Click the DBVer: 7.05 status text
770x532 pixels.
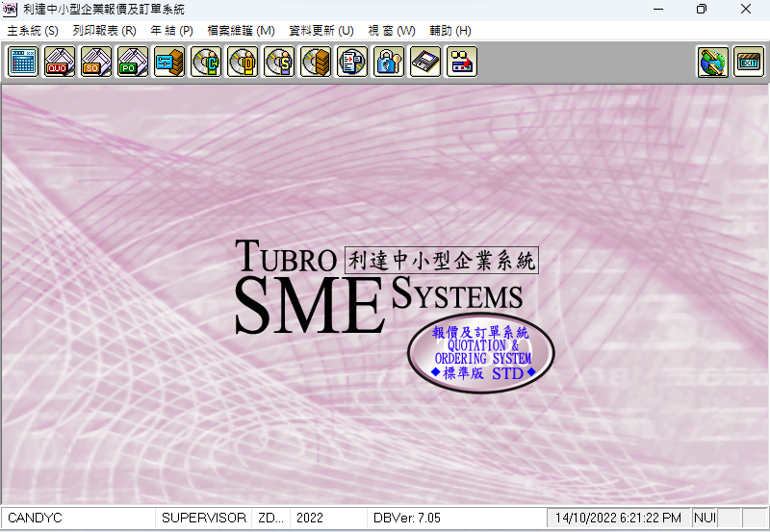pos(406,518)
